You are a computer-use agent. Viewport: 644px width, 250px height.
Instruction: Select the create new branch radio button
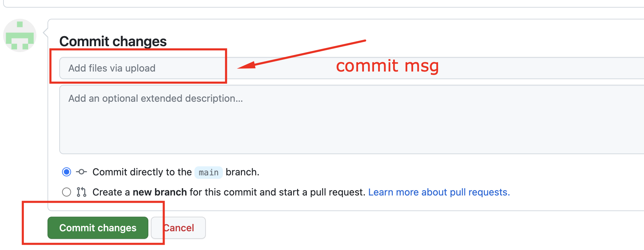(67, 192)
